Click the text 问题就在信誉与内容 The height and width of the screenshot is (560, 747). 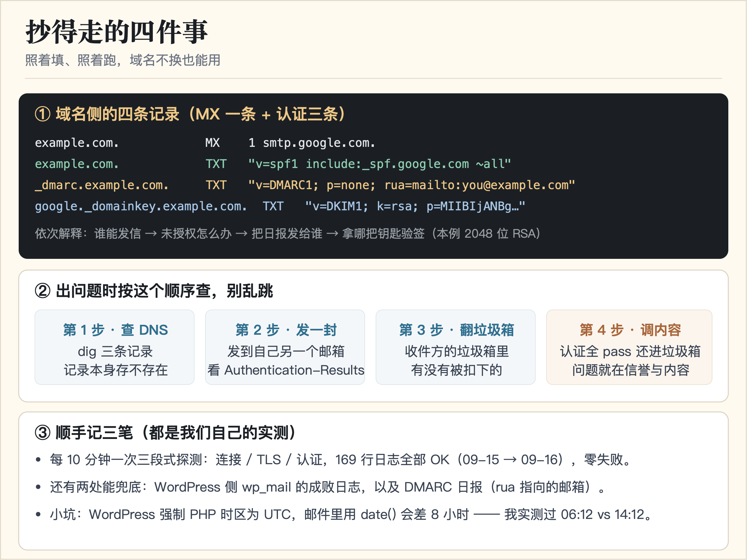point(630,370)
